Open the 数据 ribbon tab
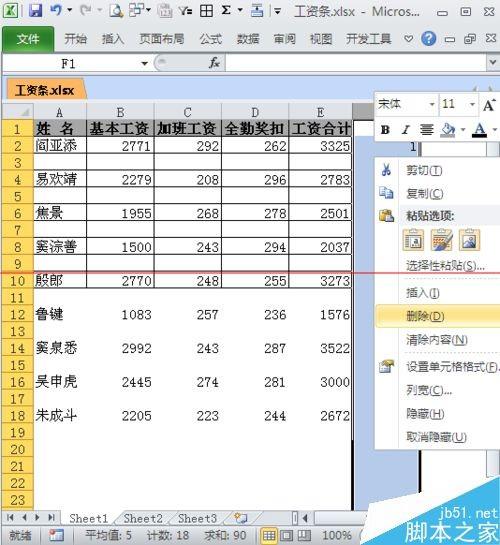 pos(248,39)
